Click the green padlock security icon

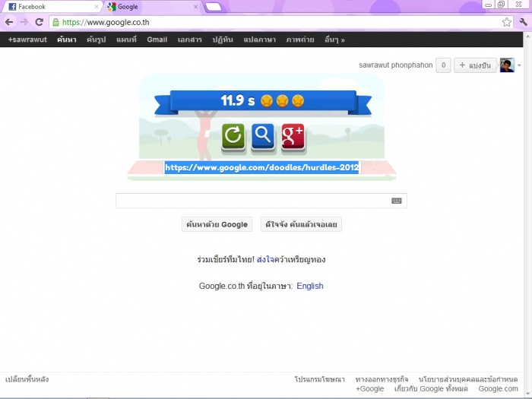click(55, 22)
